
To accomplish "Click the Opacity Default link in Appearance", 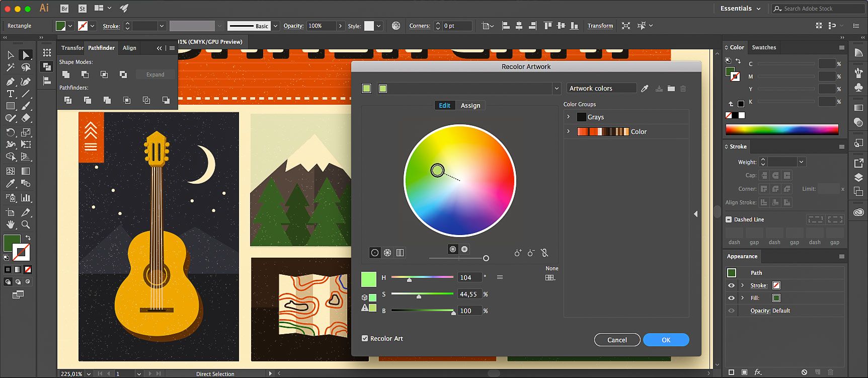I will point(770,311).
